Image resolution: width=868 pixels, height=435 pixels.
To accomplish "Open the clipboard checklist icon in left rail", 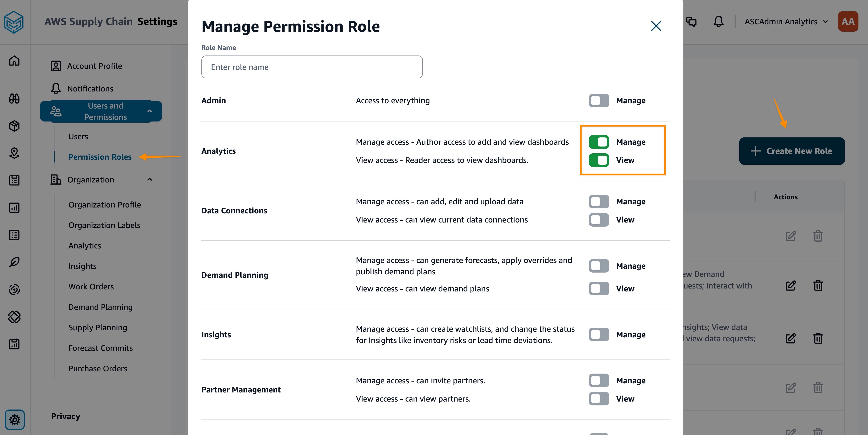I will click(x=14, y=180).
